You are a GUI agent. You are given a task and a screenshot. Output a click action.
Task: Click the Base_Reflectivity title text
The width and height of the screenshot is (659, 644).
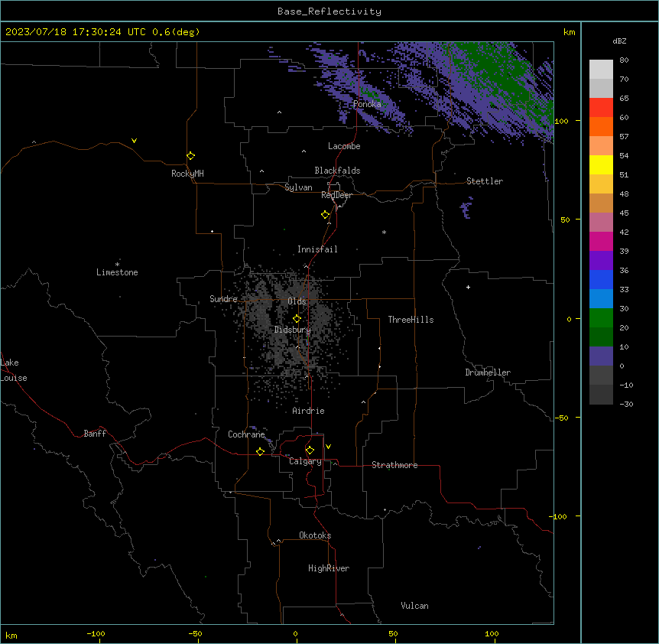329,11
